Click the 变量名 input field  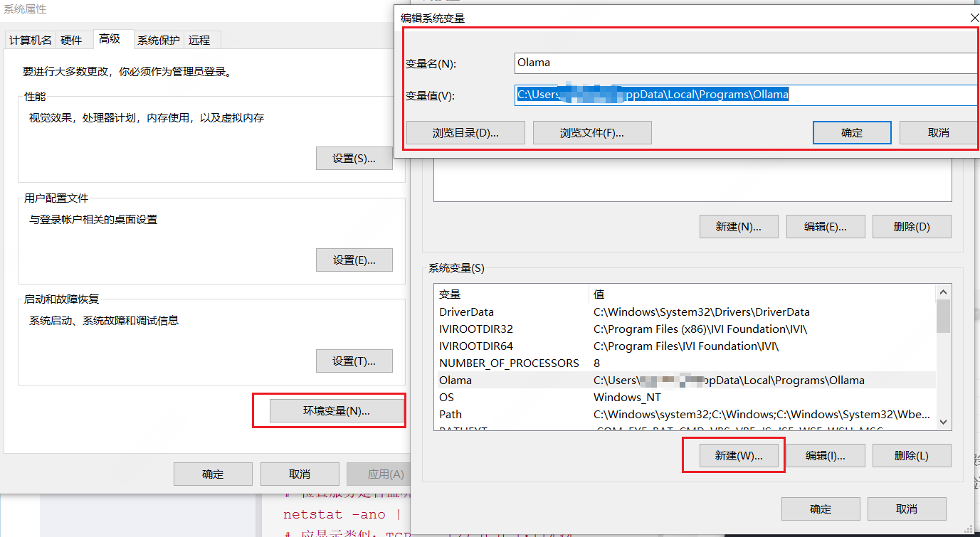746,63
